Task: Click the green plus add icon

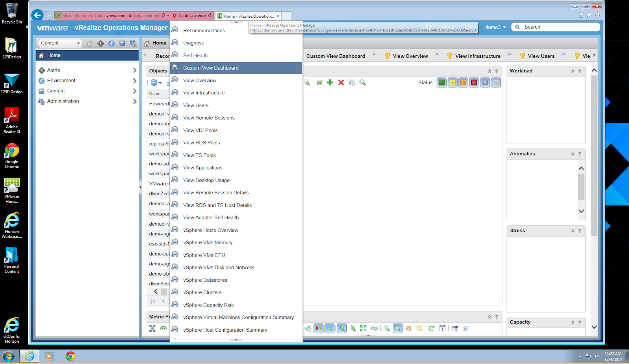Action: point(330,83)
